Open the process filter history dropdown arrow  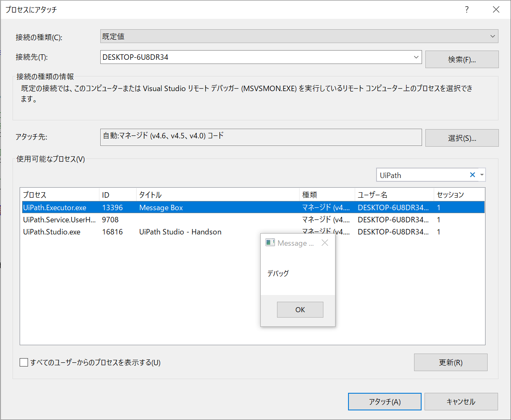click(482, 175)
